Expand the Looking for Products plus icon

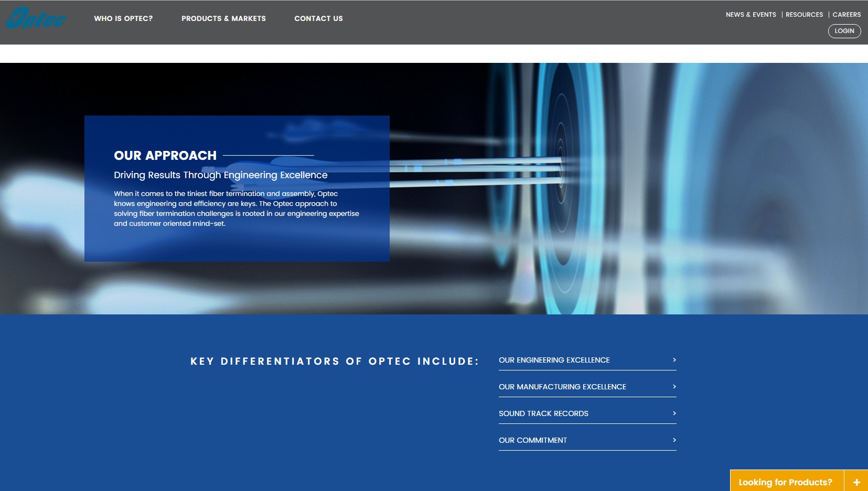coord(856,482)
